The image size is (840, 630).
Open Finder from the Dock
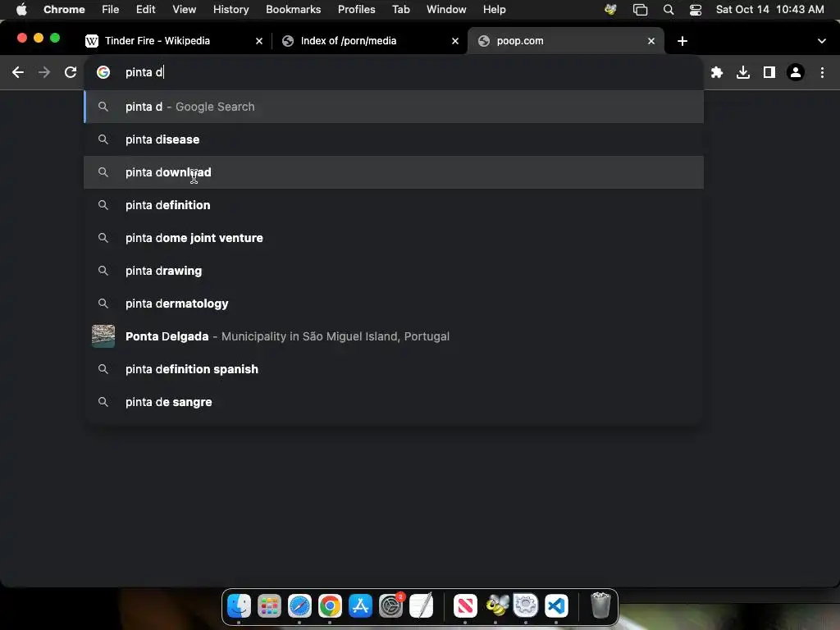[239, 606]
